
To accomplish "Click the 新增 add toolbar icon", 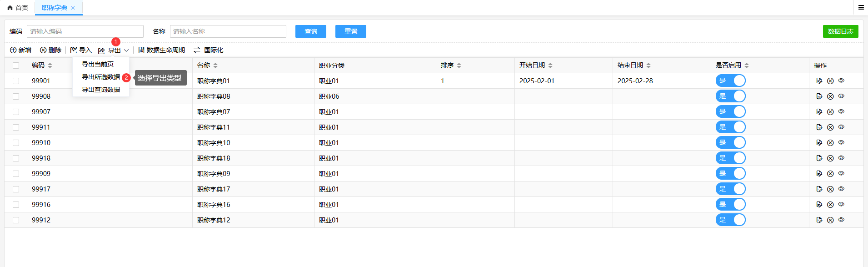I will click(x=13, y=50).
